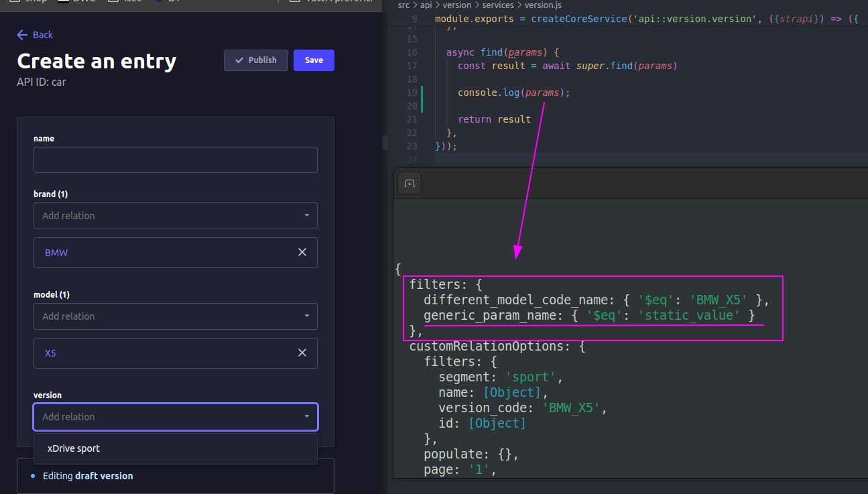Viewport: 868px width, 494px height.
Task: Focus the name input field
Action: (x=176, y=160)
